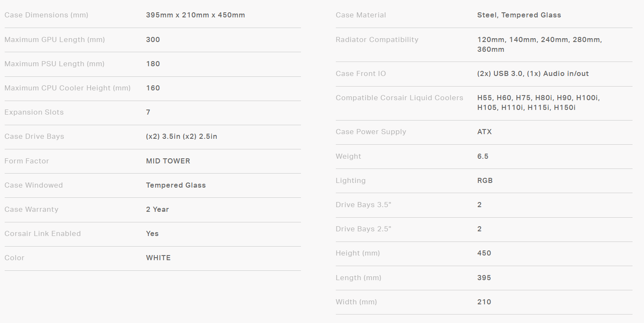
Task: Click the Drive Bays 3.5" label
Action: pos(363,205)
